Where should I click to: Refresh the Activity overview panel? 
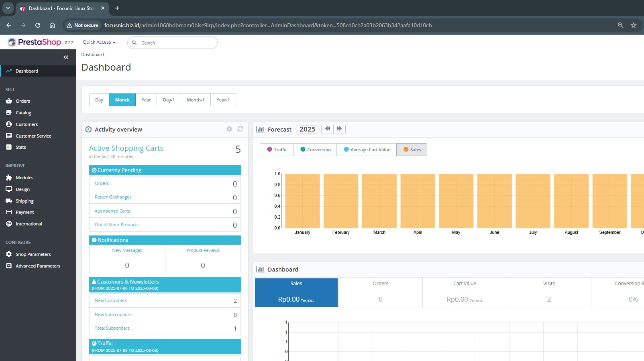[x=240, y=129]
